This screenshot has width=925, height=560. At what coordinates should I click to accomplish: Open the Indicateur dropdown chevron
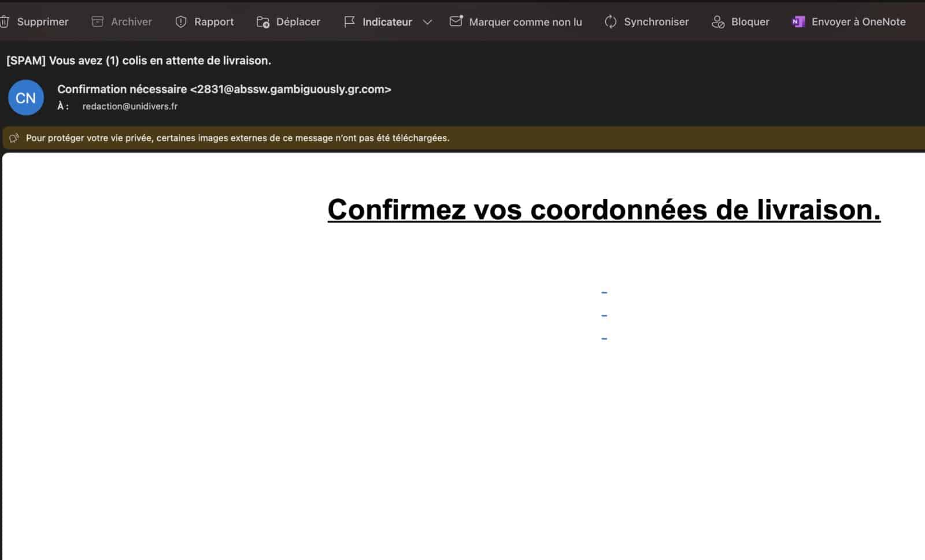click(427, 23)
